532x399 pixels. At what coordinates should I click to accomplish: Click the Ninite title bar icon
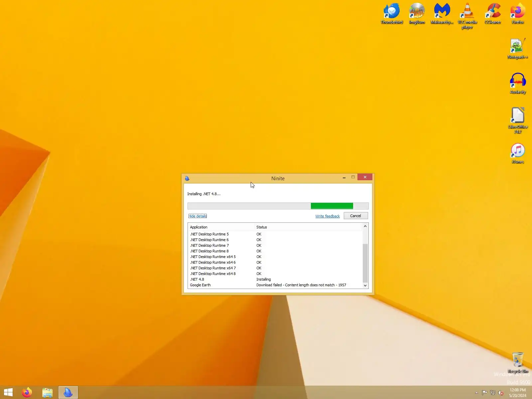(x=187, y=178)
